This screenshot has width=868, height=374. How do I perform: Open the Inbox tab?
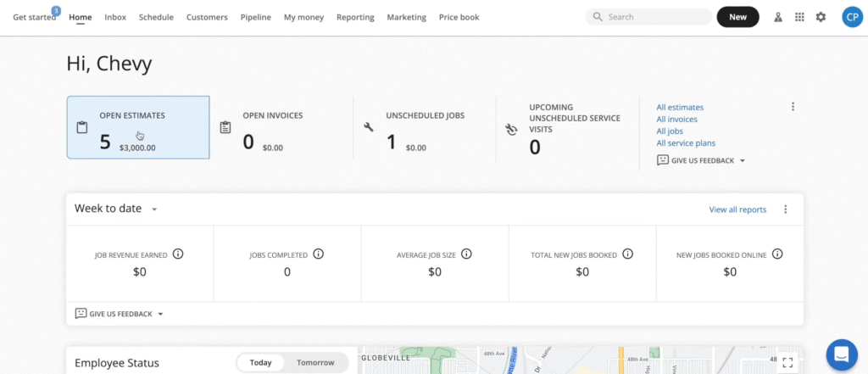115,17
